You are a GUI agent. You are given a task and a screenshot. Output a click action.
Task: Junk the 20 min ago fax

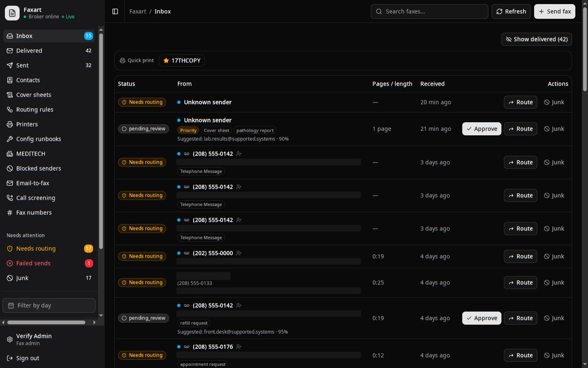click(554, 102)
